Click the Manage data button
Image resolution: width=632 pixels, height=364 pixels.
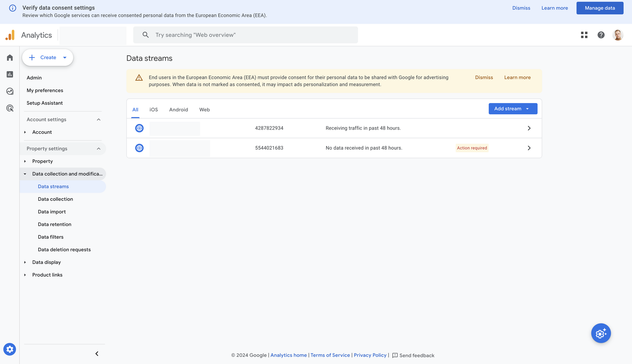[x=600, y=8]
